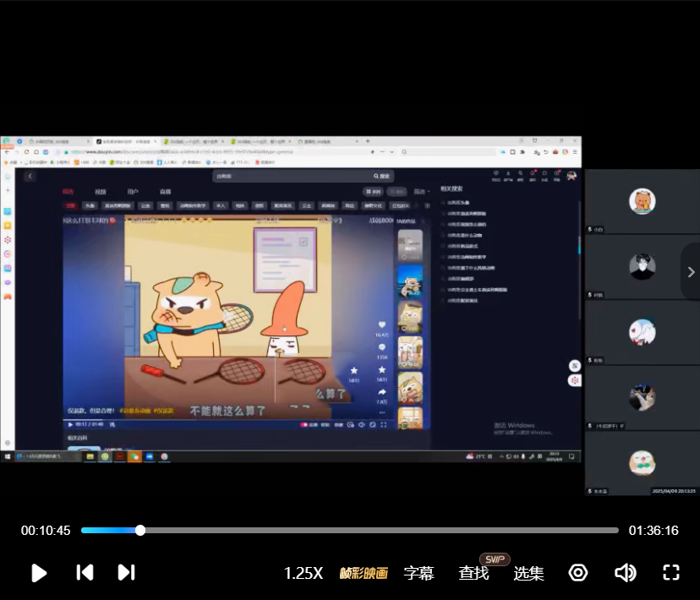
Task: Switch to the 用户 tab in Douyin
Action: 133,192
